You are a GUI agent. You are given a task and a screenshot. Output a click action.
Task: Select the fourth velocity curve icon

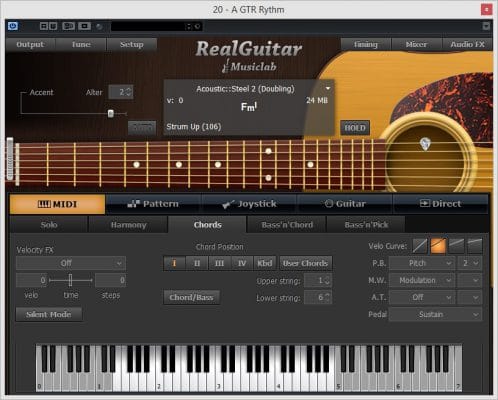point(475,246)
